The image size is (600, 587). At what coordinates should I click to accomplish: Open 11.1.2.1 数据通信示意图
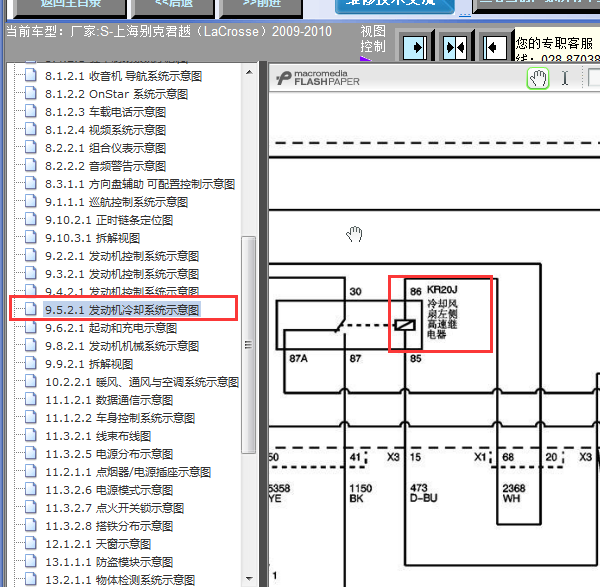(x=109, y=400)
